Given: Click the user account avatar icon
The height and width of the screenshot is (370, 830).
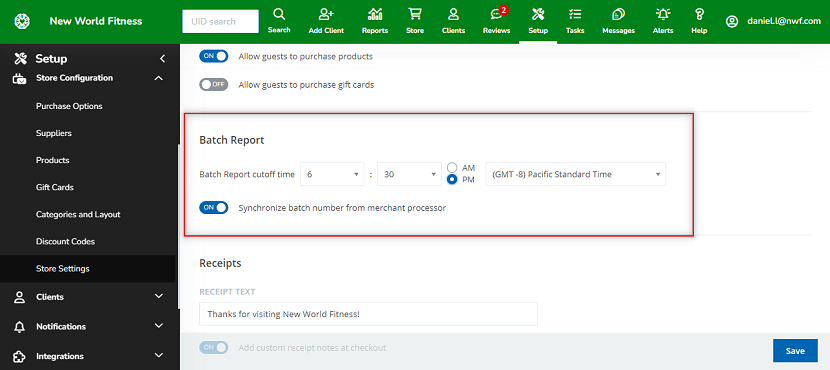Looking at the screenshot, I should click(732, 21).
